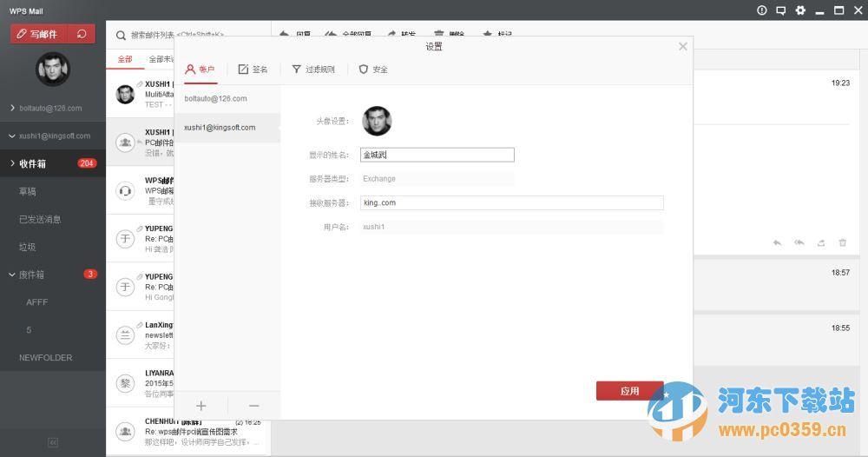Click the 204 unread badge on inbox
The height and width of the screenshot is (457, 868).
click(x=87, y=162)
